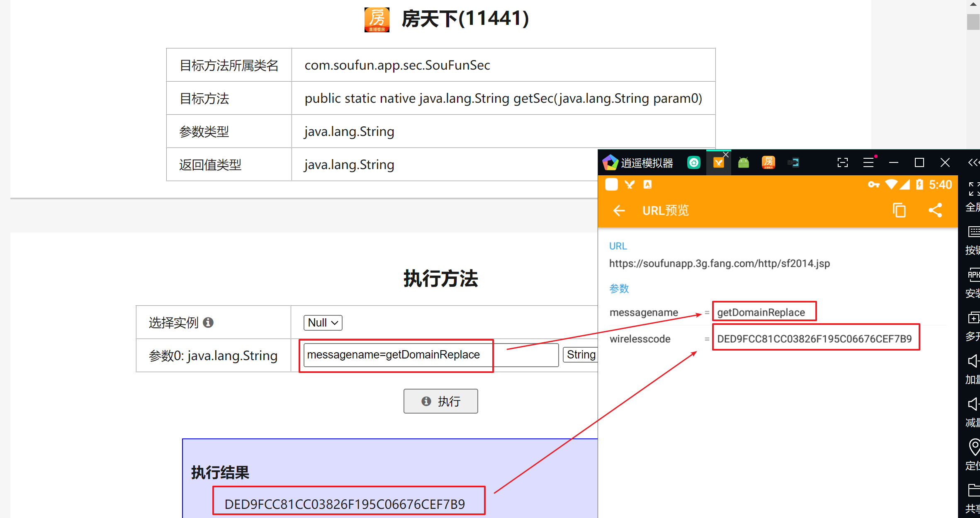
Task: Tap the back arrow in URL预览
Action: tap(619, 211)
